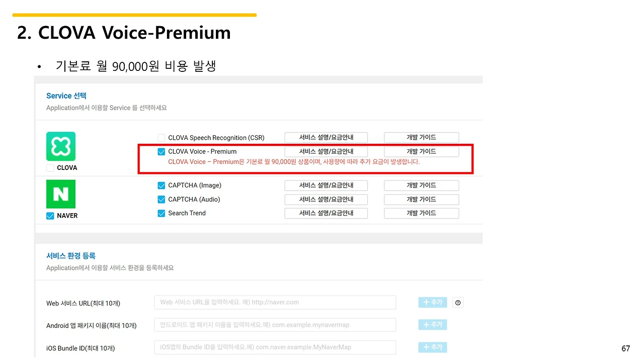Image resolution: width=644 pixels, height=362 pixels.
Task: Click the Service 선택 heading
Action: pyautogui.click(x=67, y=96)
